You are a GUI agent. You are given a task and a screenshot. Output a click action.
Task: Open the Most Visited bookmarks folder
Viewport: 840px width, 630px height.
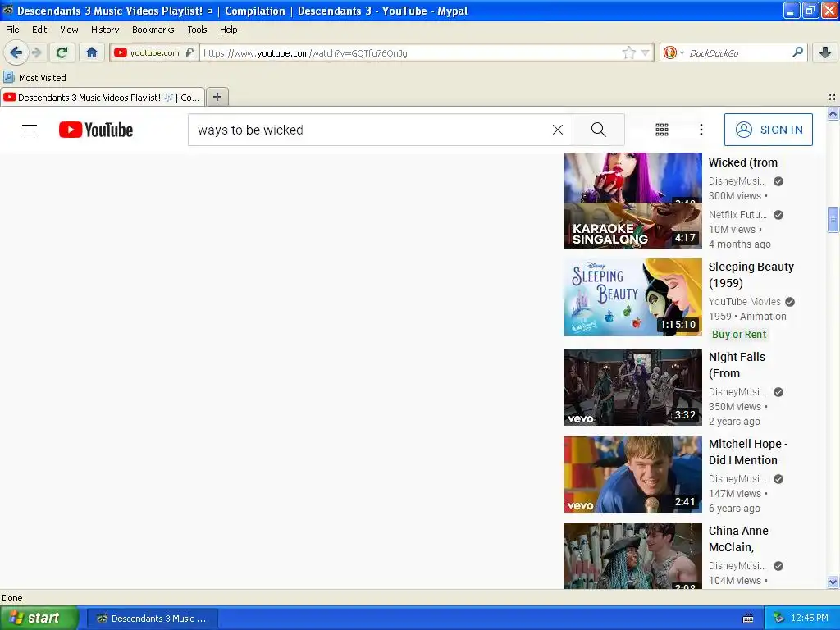pyautogui.click(x=34, y=78)
